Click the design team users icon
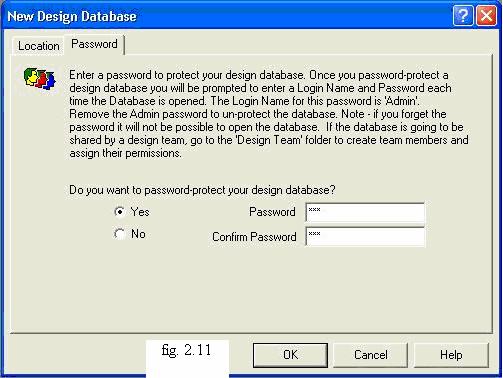Screen dimensions: 503x378 pos(39,79)
